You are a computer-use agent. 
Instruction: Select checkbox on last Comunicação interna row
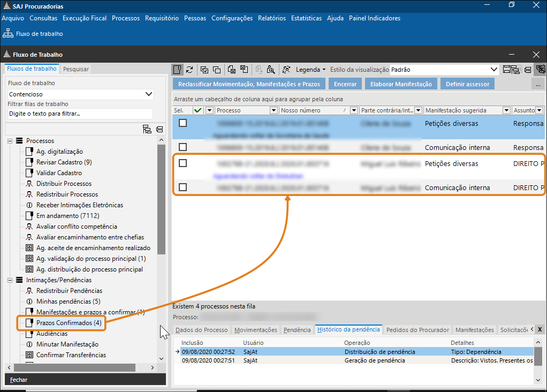pyautogui.click(x=183, y=187)
